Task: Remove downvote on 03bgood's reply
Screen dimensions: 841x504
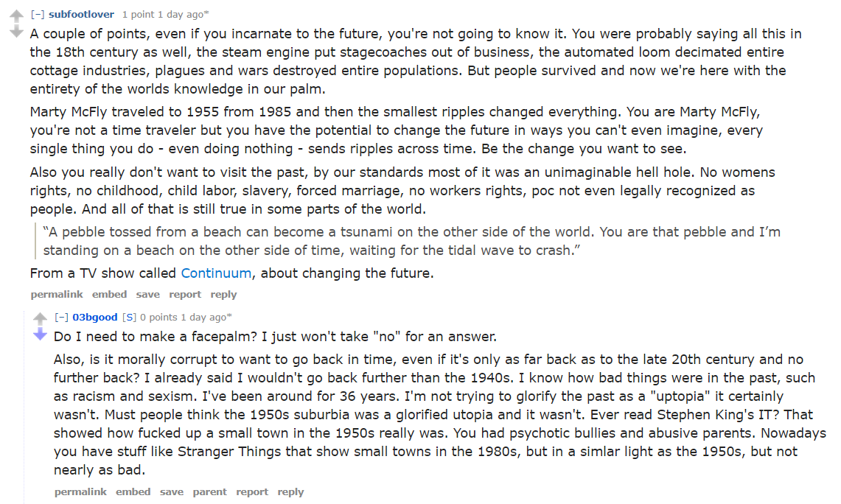Action: [41, 335]
